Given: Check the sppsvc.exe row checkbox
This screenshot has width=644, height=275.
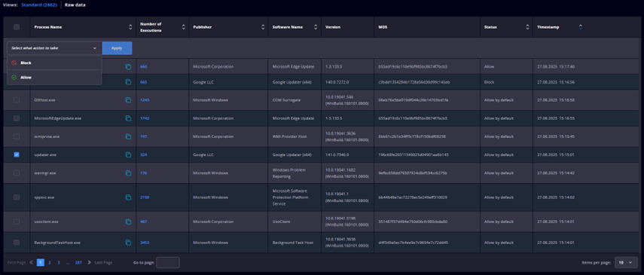Looking at the screenshot, I should [17, 197].
